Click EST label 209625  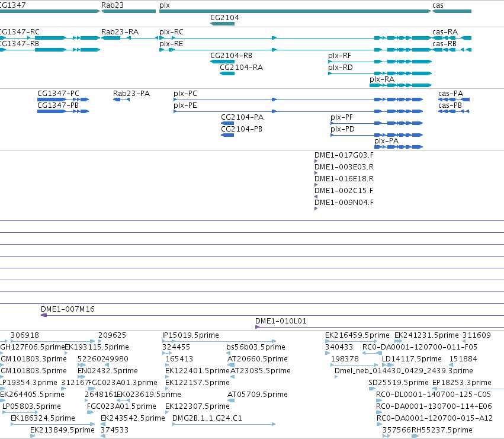[x=112, y=335]
